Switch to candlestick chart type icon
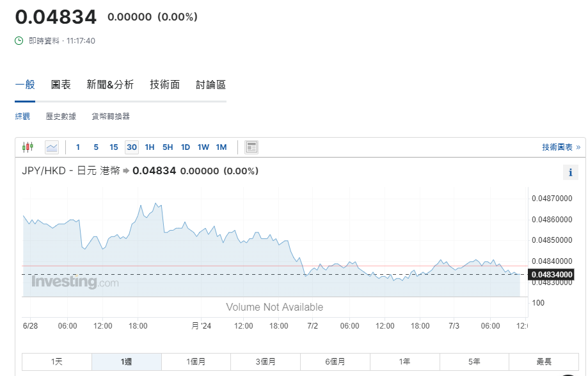Viewport: 588px width, 376px height. (28, 147)
